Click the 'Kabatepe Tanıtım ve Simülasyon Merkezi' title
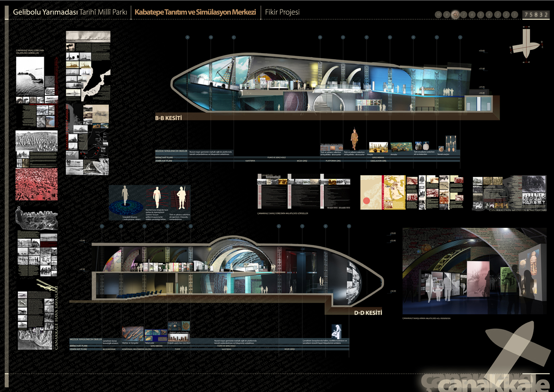The image size is (554, 392). [x=195, y=12]
